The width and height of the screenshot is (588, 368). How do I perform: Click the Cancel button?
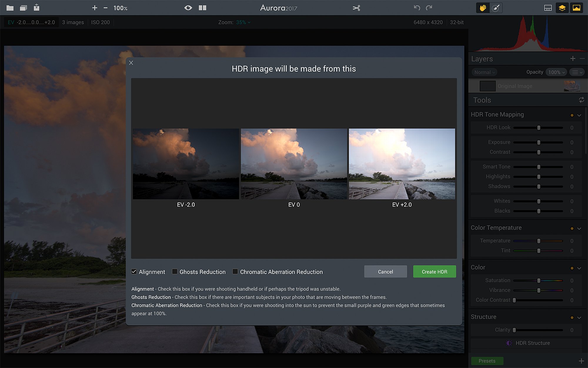pyautogui.click(x=385, y=272)
